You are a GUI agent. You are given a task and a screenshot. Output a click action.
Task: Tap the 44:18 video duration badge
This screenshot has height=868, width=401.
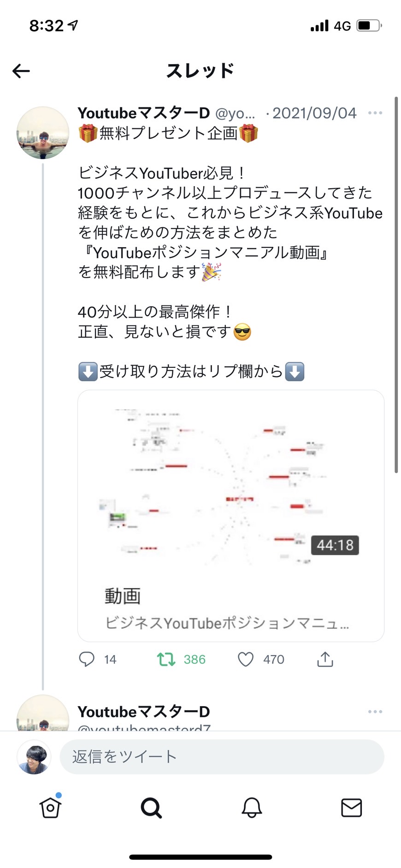coord(335,545)
